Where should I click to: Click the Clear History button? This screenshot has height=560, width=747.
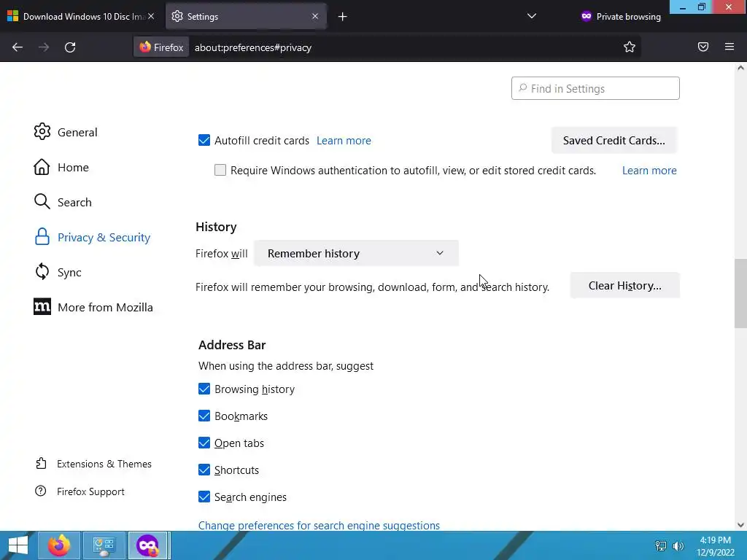(x=624, y=285)
